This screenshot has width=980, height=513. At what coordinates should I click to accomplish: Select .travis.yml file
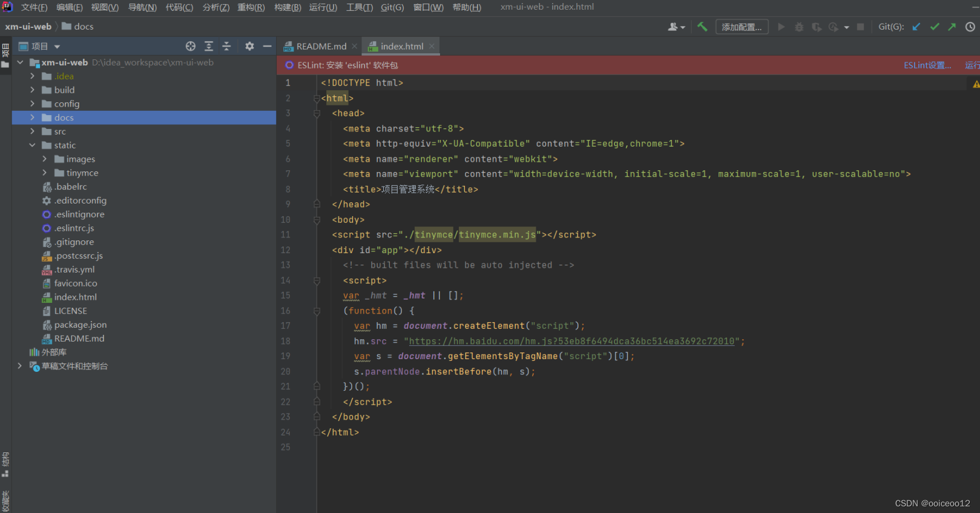pos(68,270)
